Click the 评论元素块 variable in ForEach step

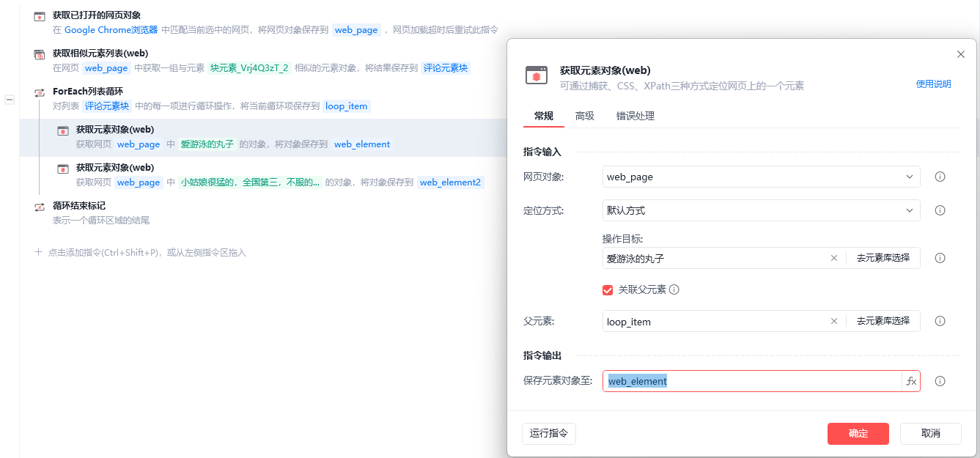pyautogui.click(x=107, y=106)
